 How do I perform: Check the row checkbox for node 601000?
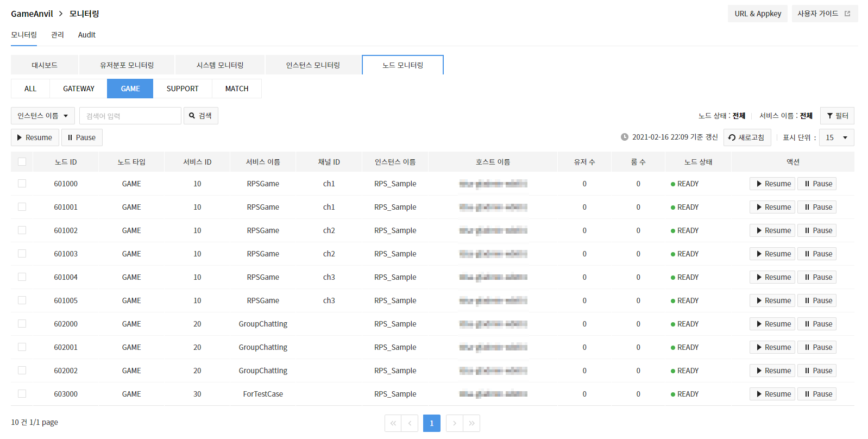click(x=22, y=184)
